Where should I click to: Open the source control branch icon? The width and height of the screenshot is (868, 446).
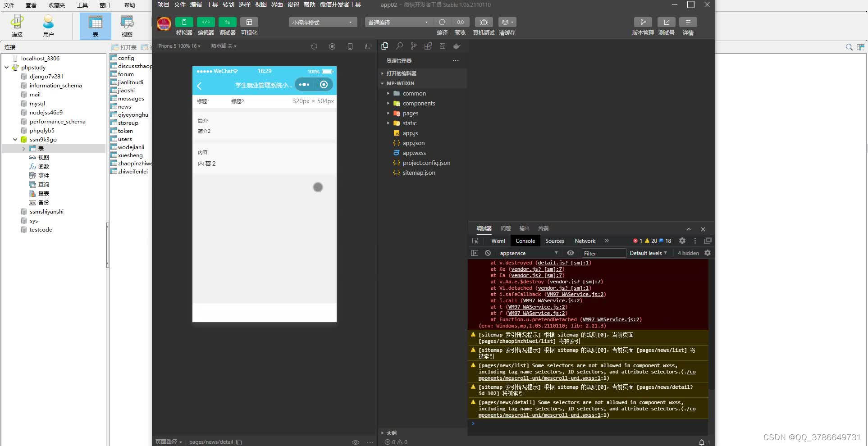[x=414, y=46]
